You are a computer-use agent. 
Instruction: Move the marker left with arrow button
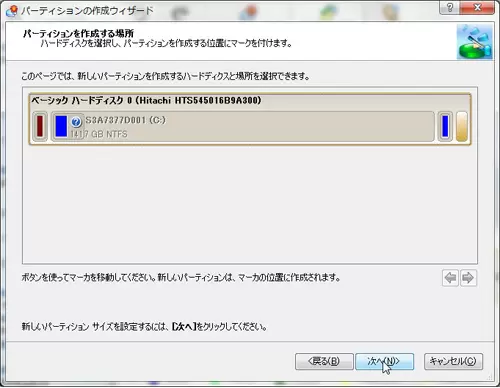pos(450,278)
